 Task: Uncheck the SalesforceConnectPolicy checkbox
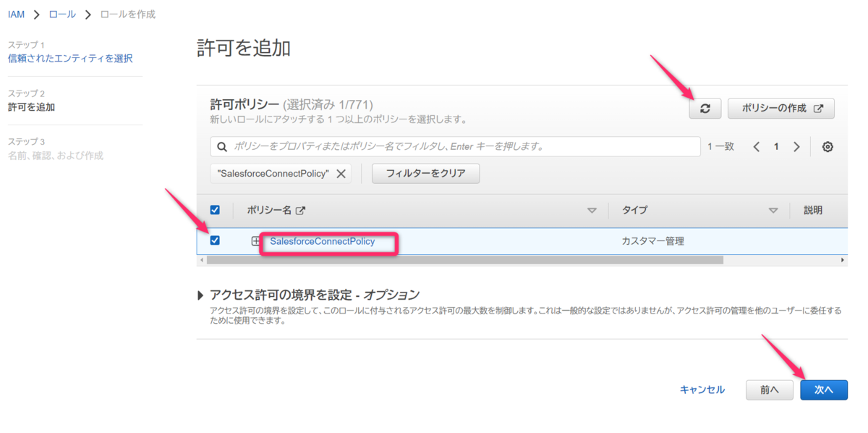214,240
